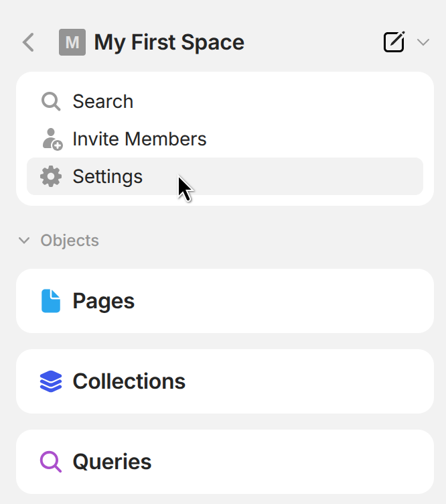Click the empty right side of the Pages card
Viewport: 446px width, 504px height.
click(x=335, y=301)
